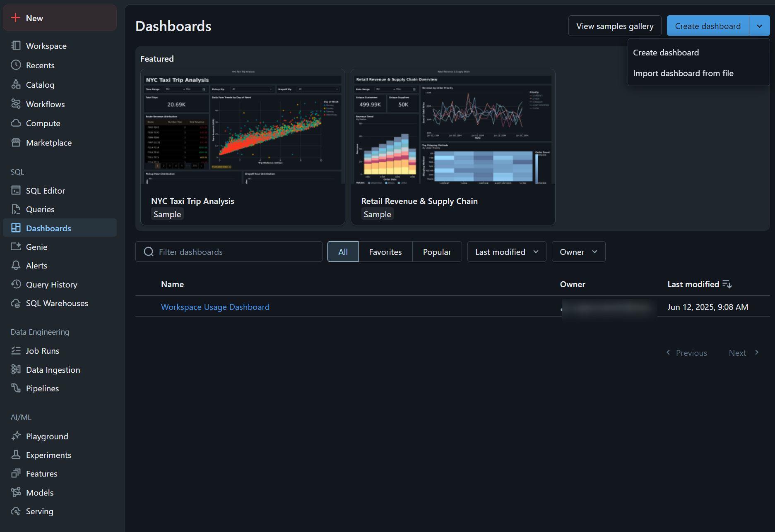Go to Next page of dashboards
The height and width of the screenshot is (532, 775).
click(744, 353)
